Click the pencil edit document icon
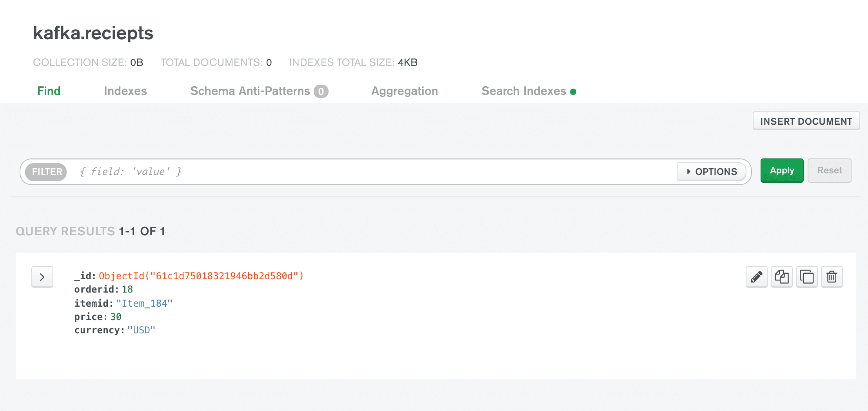This screenshot has height=411, width=868. [756, 277]
